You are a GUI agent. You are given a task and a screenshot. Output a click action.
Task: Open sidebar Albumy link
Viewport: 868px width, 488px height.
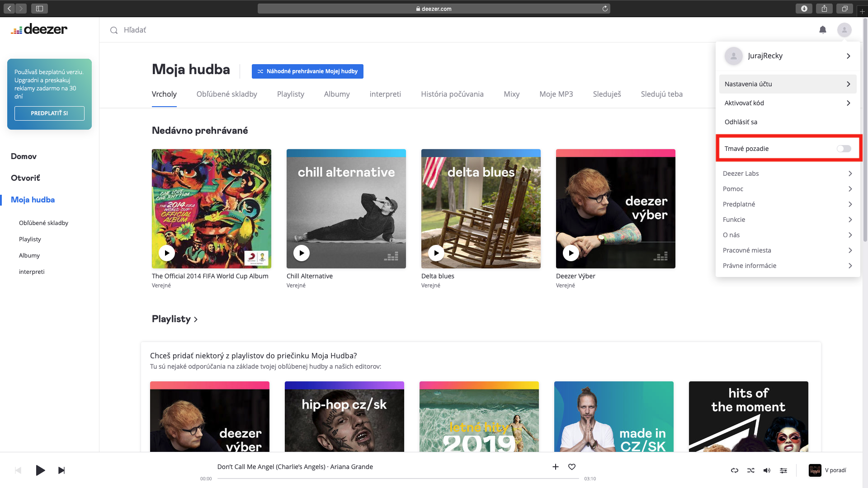click(x=29, y=255)
